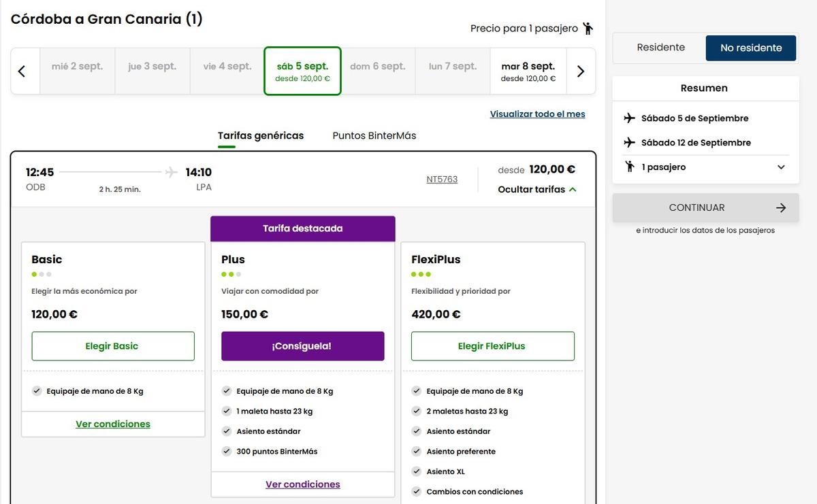Click the previous dates left arrow
Viewport: 817px width, 504px height.
(x=22, y=71)
